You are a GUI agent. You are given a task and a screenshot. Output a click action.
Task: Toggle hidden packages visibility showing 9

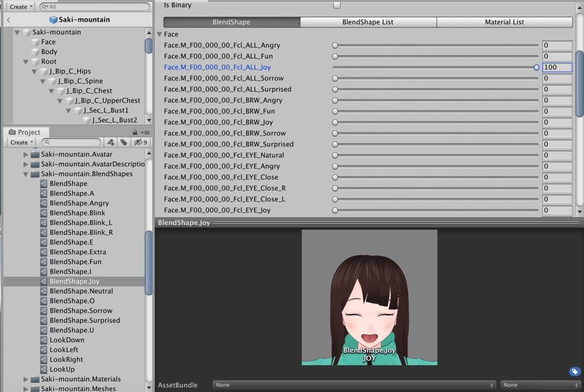pyautogui.click(x=140, y=143)
